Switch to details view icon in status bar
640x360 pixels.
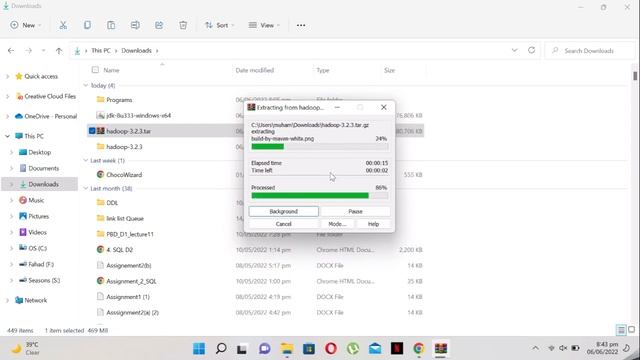coord(621,330)
